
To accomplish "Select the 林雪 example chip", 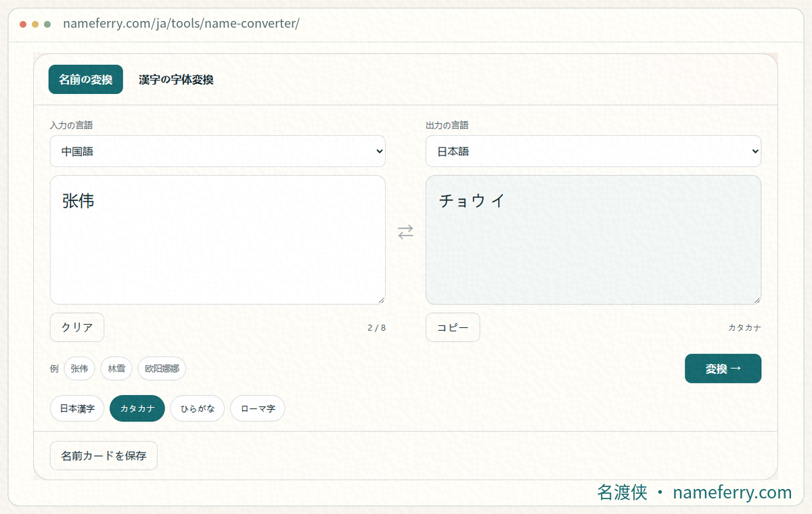I will pyautogui.click(x=116, y=369).
